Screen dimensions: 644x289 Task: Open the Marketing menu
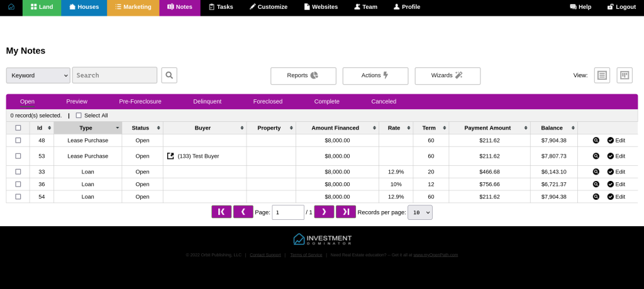pos(133,7)
